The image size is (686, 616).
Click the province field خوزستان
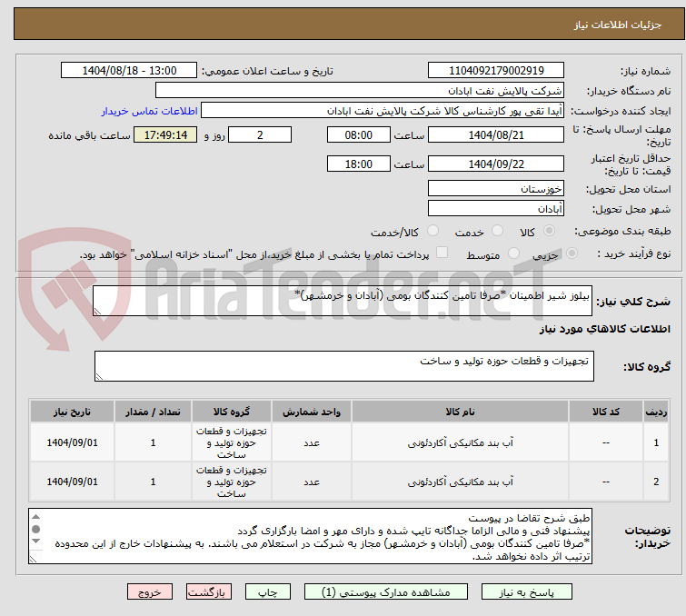(x=496, y=188)
